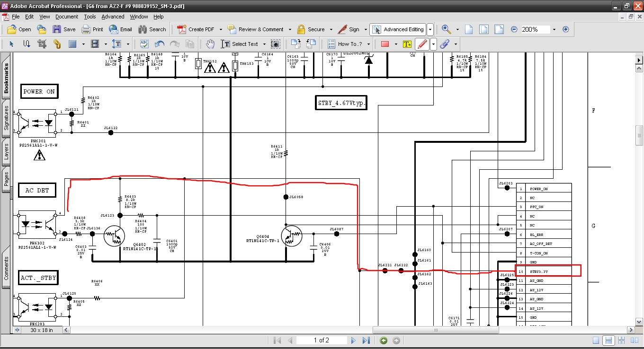Open the Document menu
644x349 pixels.
coord(67,17)
